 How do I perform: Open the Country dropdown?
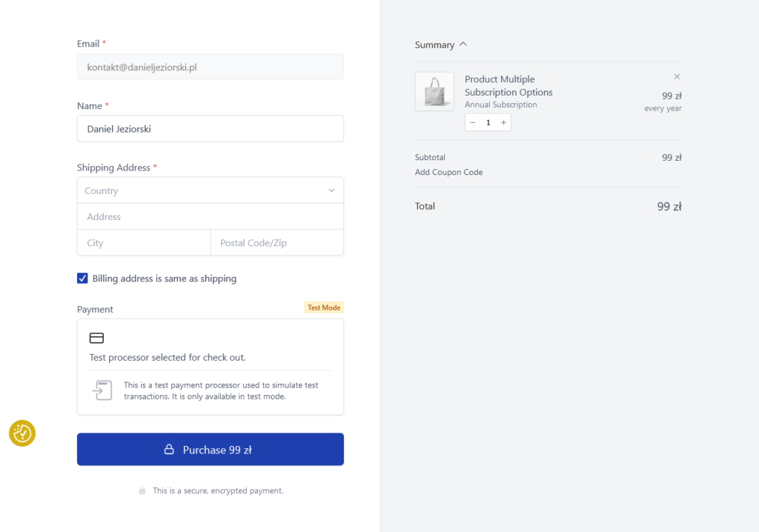click(x=211, y=190)
